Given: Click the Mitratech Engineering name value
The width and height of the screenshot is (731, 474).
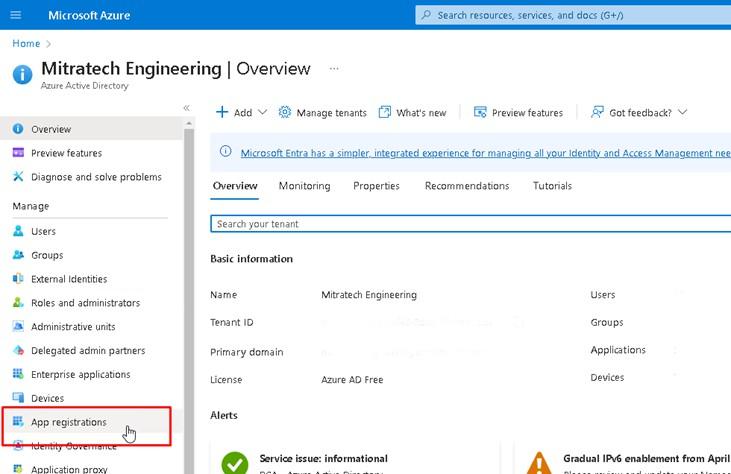Looking at the screenshot, I should pyautogui.click(x=369, y=295).
